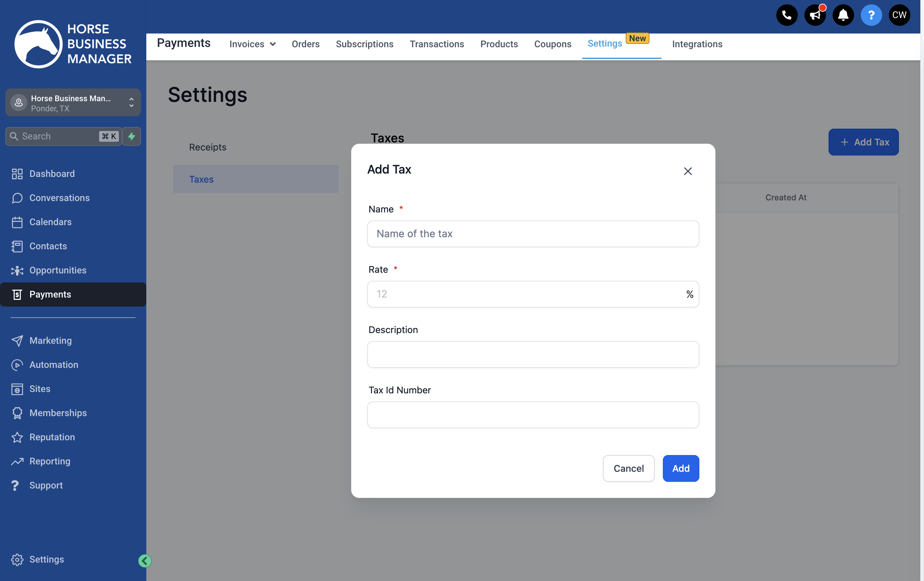Open the Horse Business Man... location switcher
This screenshot has height=581, width=924.
coord(73,103)
